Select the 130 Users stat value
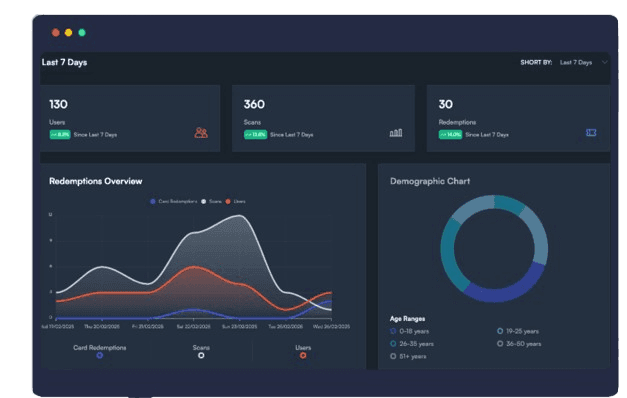The height and width of the screenshot is (398, 627). [x=58, y=104]
